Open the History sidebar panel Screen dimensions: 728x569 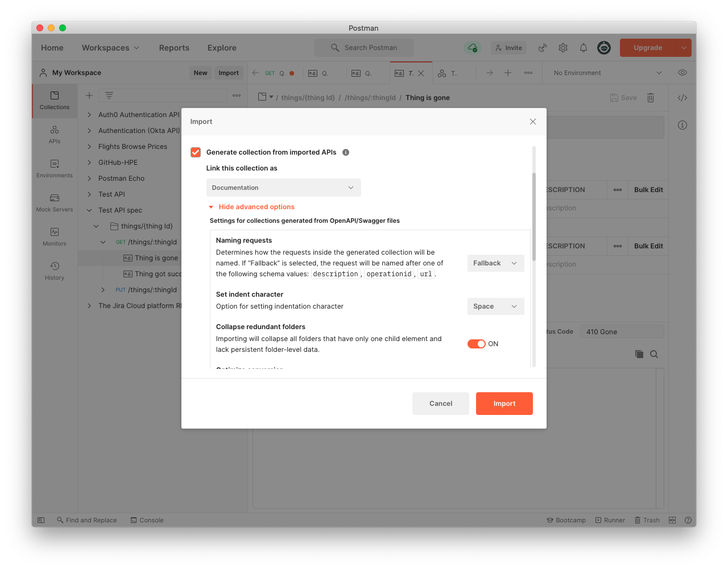click(55, 272)
